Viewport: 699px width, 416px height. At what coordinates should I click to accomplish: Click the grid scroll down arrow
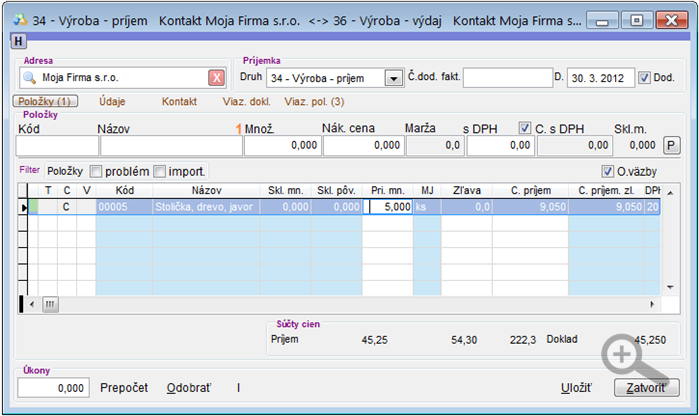click(670, 287)
